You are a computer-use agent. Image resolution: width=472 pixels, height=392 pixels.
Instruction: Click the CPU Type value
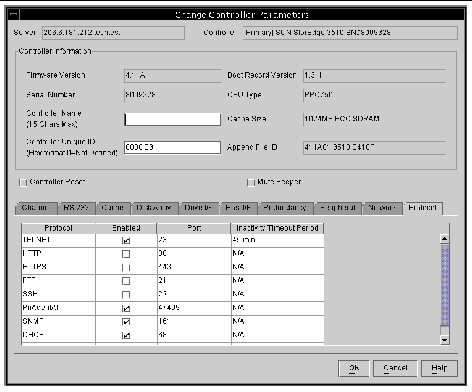pyautogui.click(x=318, y=95)
